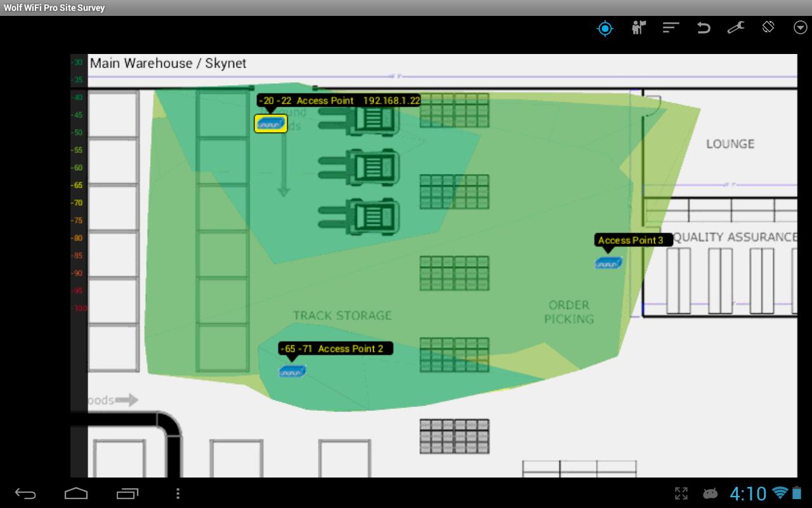Image resolution: width=812 pixels, height=508 pixels.
Task: Tap the WiFi signal status icon
Action: pyautogui.click(x=780, y=493)
